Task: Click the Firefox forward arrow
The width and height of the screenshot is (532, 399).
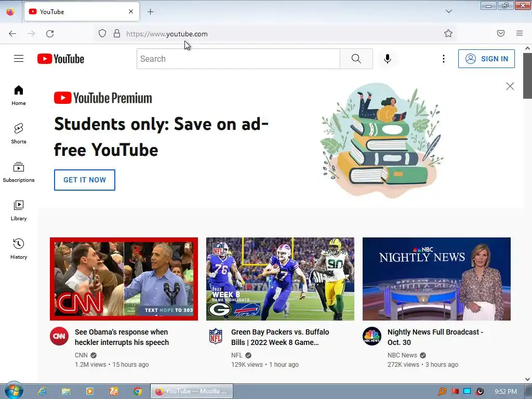Action: (x=31, y=34)
